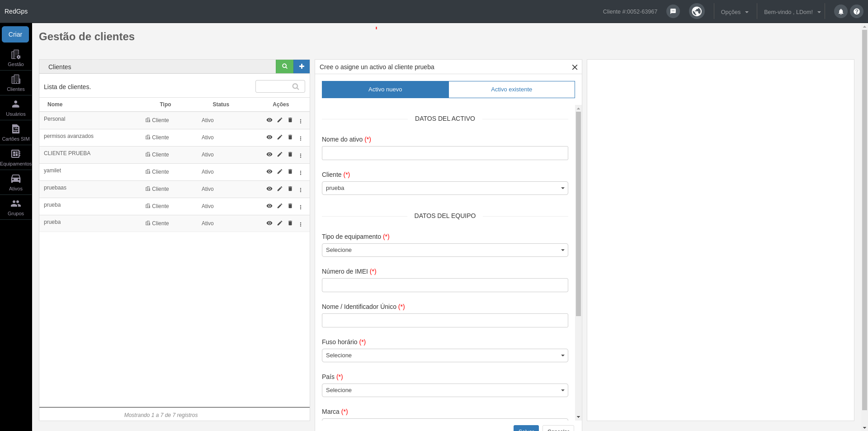This screenshot has width=868, height=431.
Task: Click the green search button in Clientes panel
Action: (x=285, y=66)
